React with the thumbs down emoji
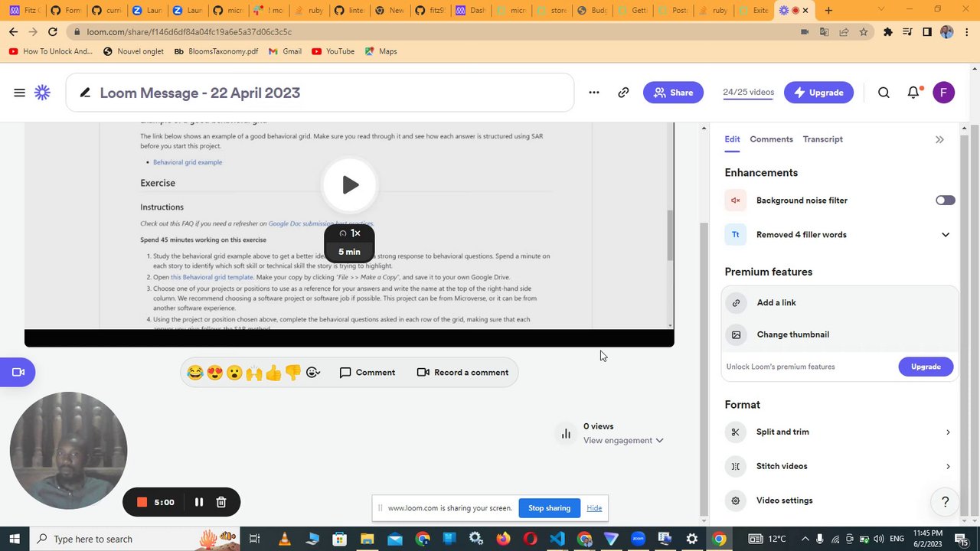The width and height of the screenshot is (980, 551). [293, 373]
